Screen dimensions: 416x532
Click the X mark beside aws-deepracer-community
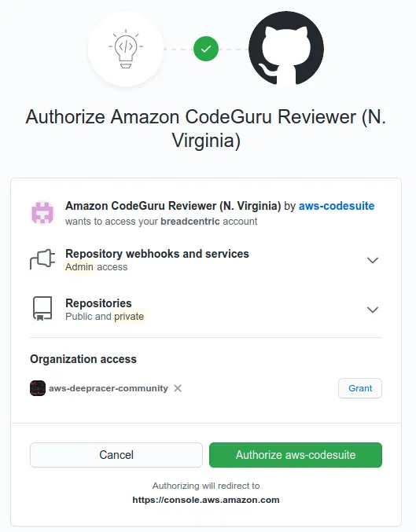point(178,388)
